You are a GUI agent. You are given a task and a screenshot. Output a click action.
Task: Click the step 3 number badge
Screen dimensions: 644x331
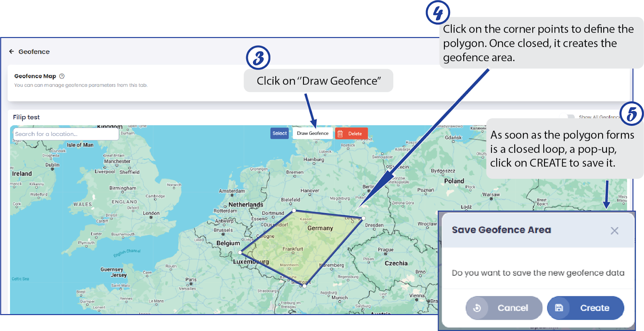point(258,58)
